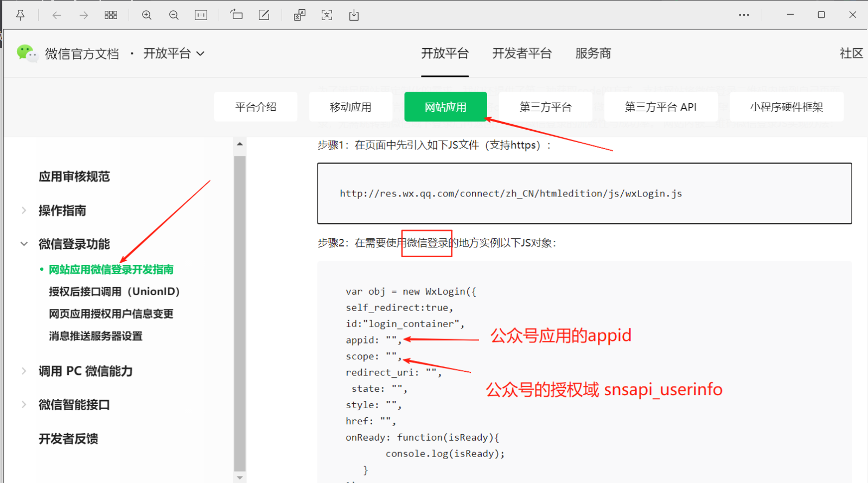
Task: Open the 开放平台 dropdown in the header
Action: click(174, 53)
